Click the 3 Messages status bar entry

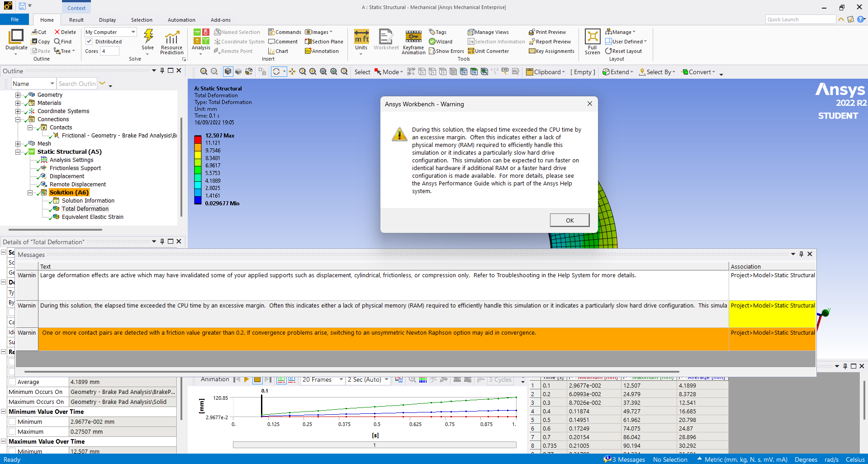click(x=625, y=459)
